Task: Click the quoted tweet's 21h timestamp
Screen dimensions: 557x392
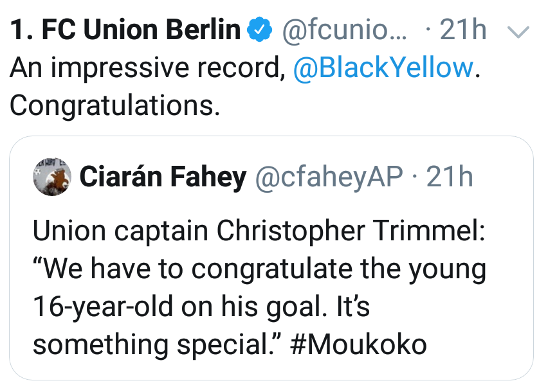Action: (x=450, y=177)
